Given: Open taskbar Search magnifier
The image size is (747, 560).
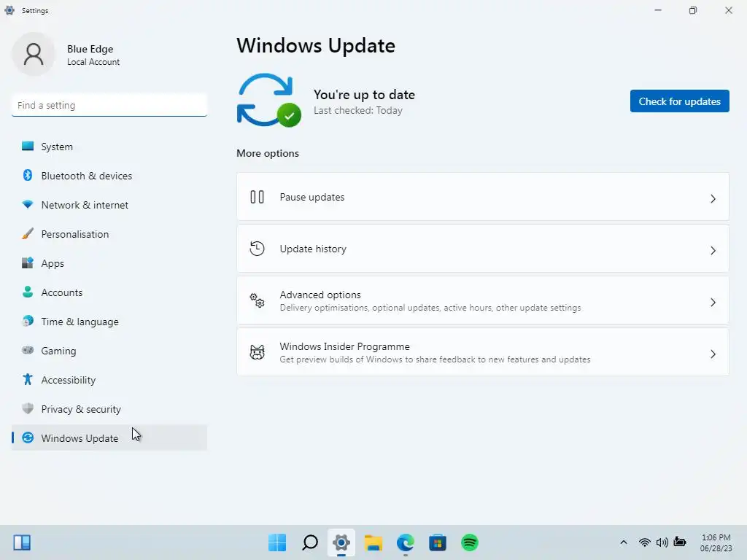Looking at the screenshot, I should click(x=309, y=542).
